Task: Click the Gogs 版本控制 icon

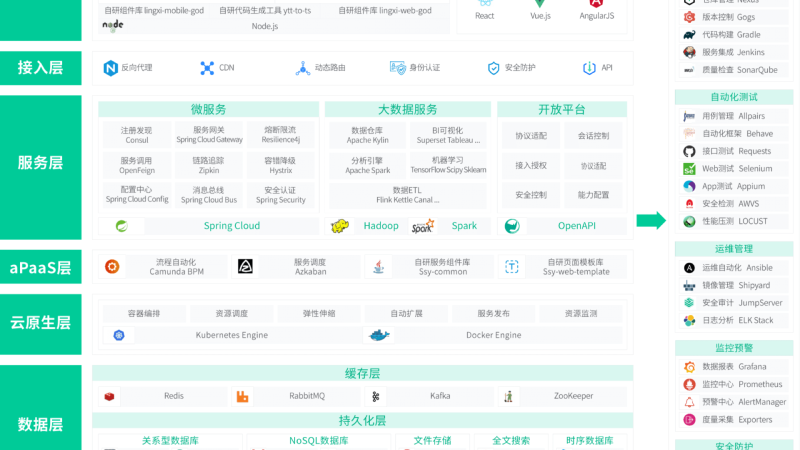Action: (689, 17)
